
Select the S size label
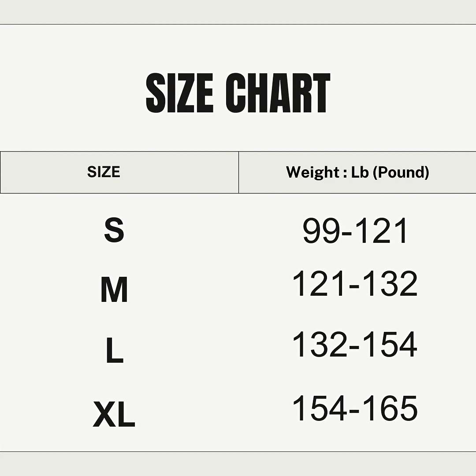pos(114,230)
